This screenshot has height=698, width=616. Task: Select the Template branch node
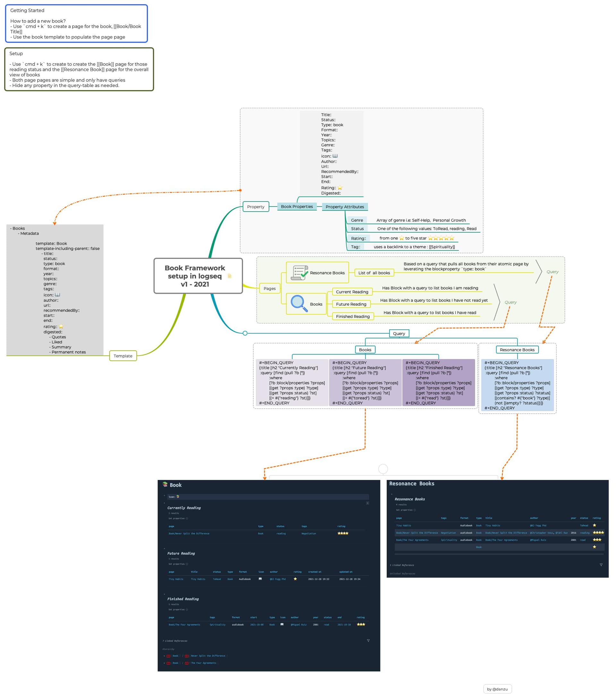click(123, 356)
